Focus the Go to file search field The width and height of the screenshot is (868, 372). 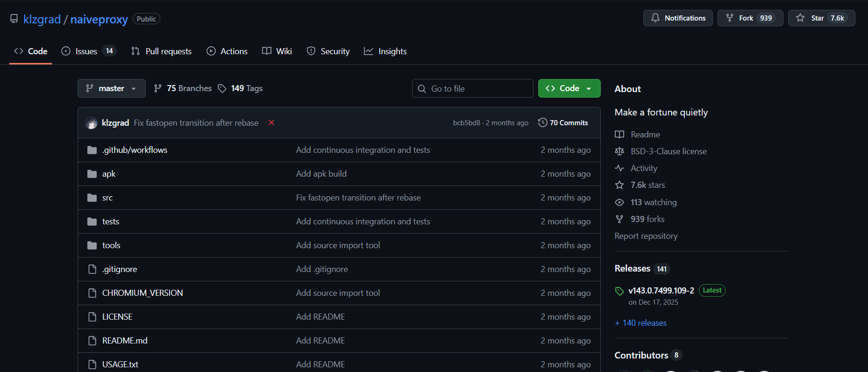point(472,88)
